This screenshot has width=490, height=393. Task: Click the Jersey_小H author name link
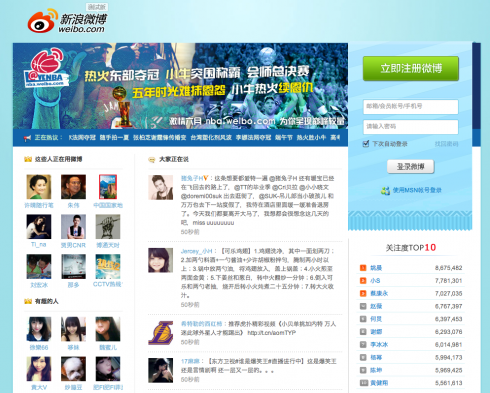pos(197,251)
